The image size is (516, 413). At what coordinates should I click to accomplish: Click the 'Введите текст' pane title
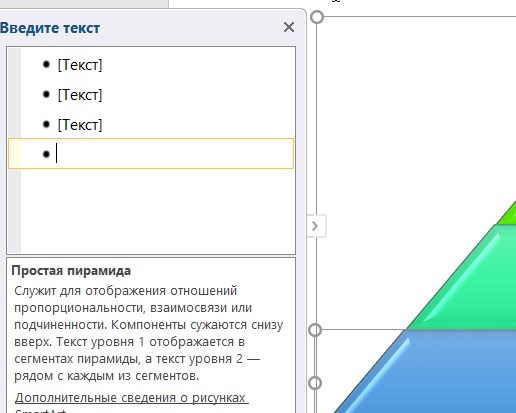(50, 28)
